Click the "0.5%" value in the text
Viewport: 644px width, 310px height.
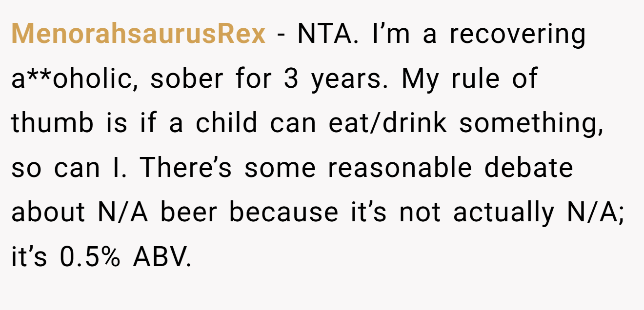90,258
